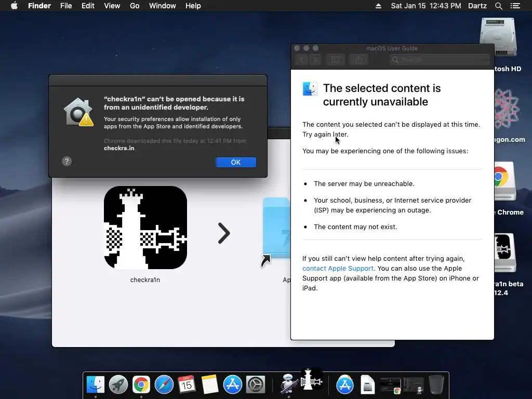Open Google Chrome from the Dock
The height and width of the screenshot is (399, 532).
tap(141, 385)
